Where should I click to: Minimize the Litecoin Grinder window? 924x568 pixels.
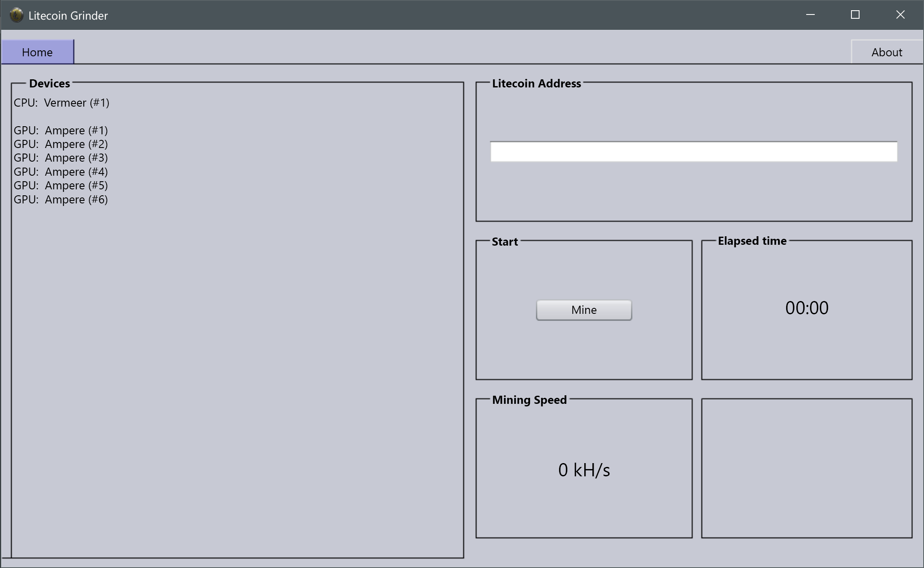click(810, 15)
